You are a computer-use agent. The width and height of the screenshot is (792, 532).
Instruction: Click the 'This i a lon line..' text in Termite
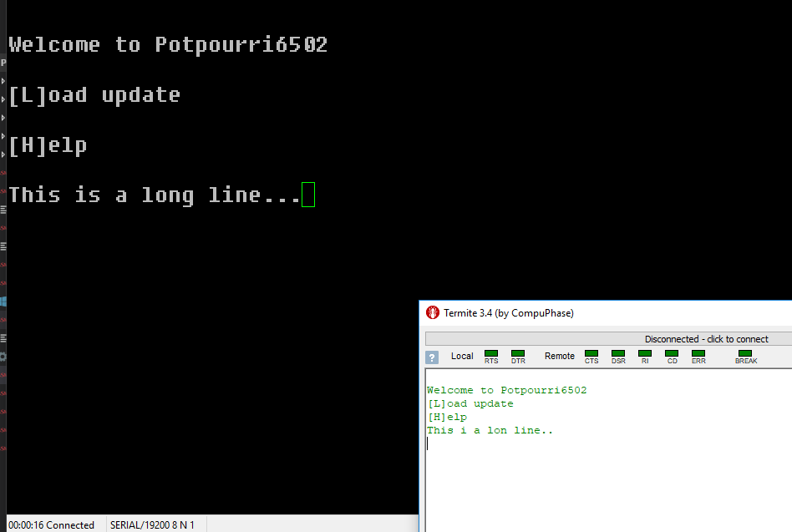490,431
